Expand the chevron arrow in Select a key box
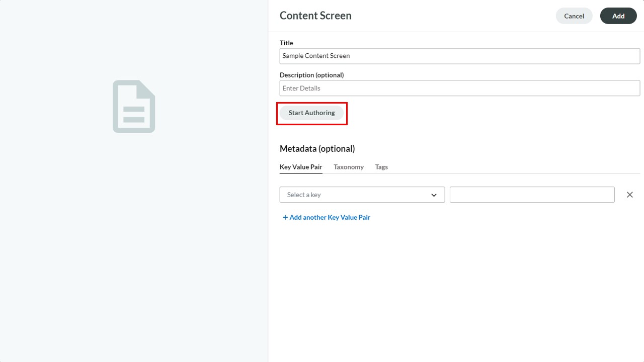Image resolution: width=644 pixels, height=362 pixels. [x=434, y=195]
